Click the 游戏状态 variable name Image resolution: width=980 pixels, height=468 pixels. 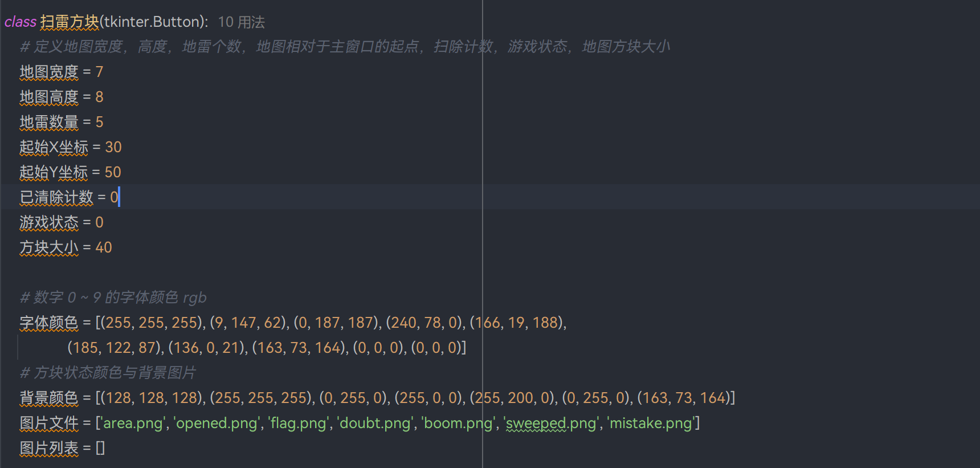click(49, 222)
